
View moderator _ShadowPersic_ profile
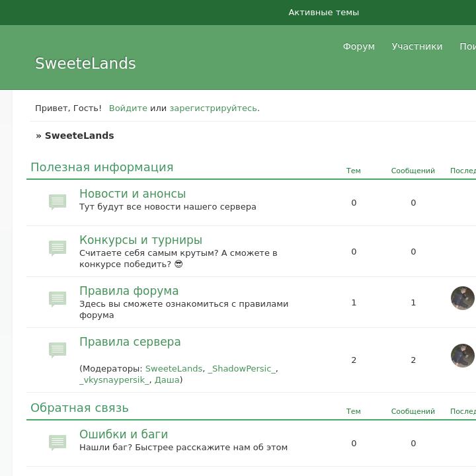point(242,368)
